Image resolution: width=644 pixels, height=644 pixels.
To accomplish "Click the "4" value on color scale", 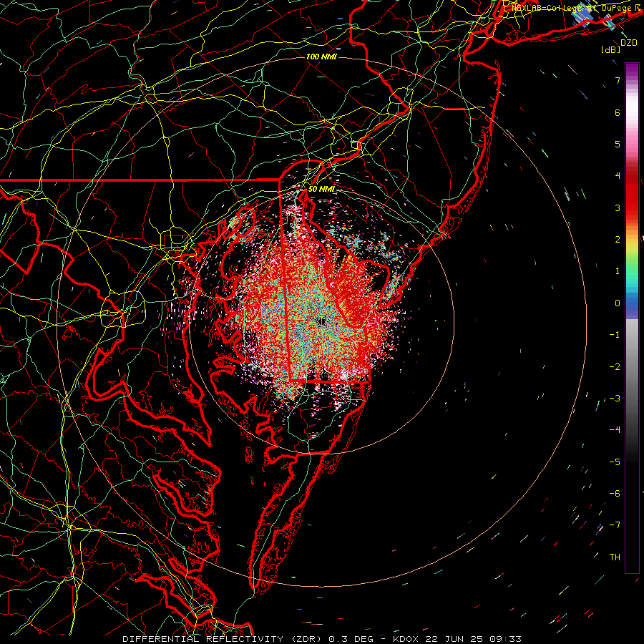I will click(x=618, y=176).
